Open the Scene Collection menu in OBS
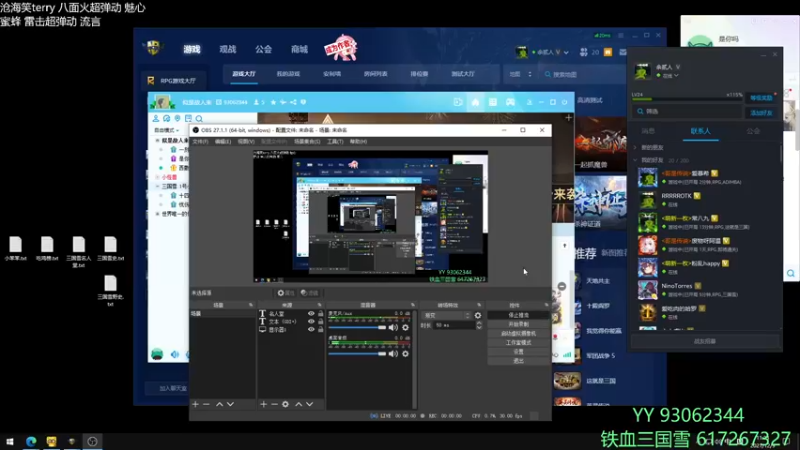The height and width of the screenshot is (450, 800). 307,141
